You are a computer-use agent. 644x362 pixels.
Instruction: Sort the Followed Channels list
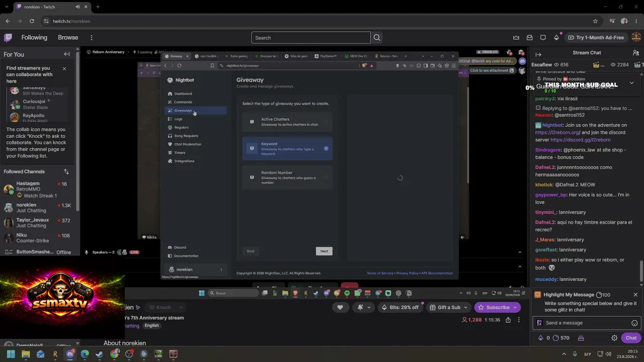point(66,171)
